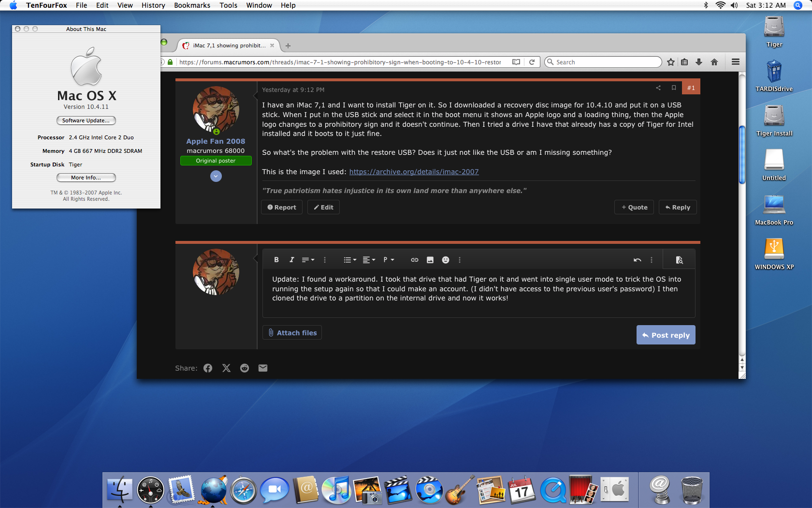Share the thread on Facebook
The width and height of the screenshot is (812, 508).
click(x=208, y=368)
